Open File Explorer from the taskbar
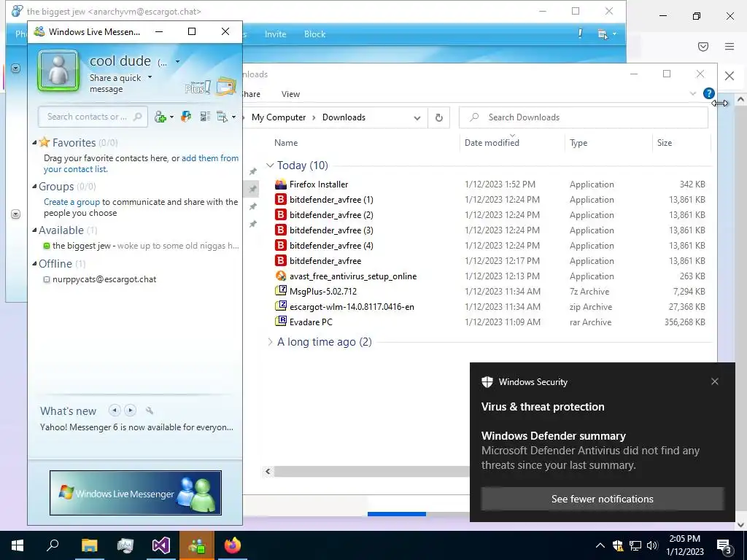This screenshot has width=747, height=560. click(89, 545)
